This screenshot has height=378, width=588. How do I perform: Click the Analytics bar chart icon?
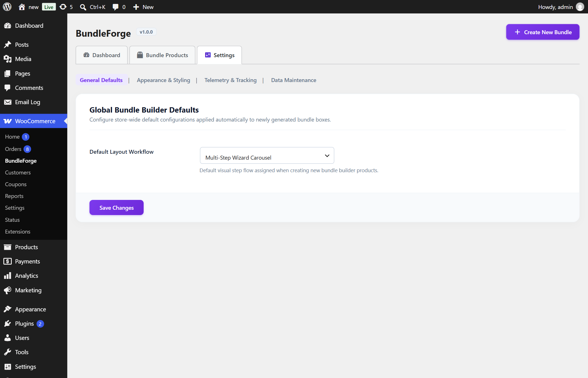click(8, 276)
